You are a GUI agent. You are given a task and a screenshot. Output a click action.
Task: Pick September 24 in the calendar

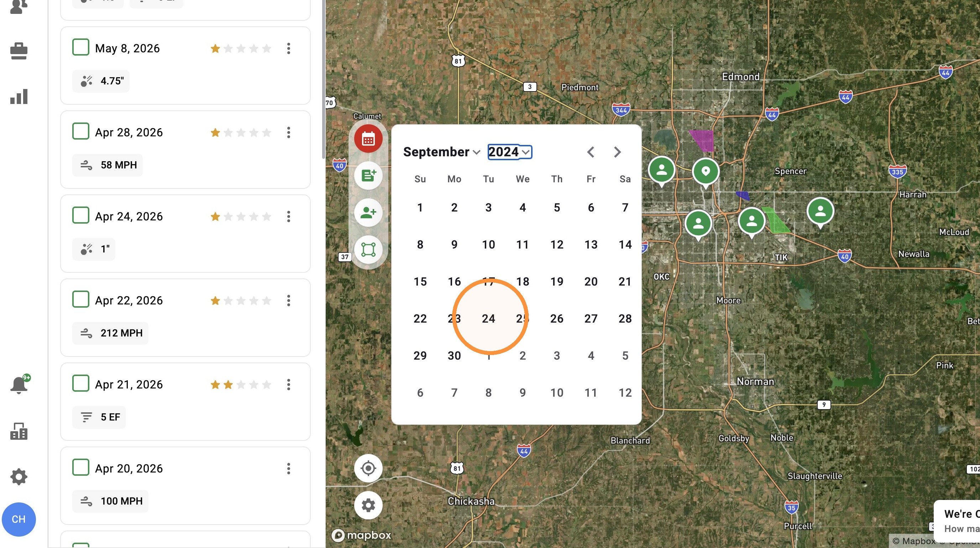[488, 319]
